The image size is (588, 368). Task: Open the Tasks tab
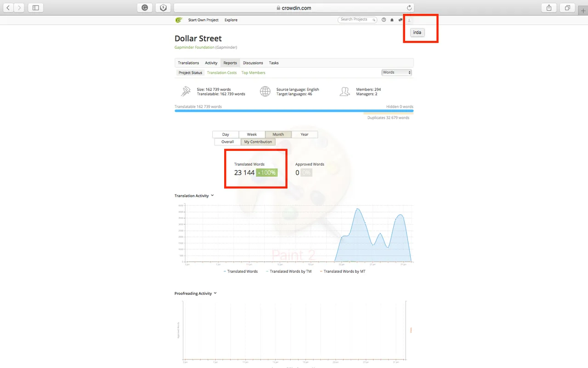point(274,63)
